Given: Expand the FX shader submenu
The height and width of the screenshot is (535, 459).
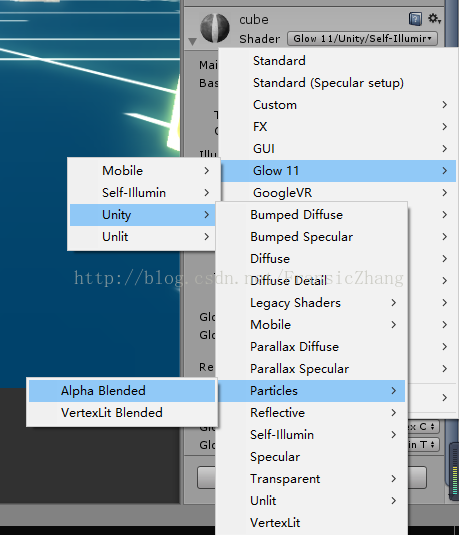Looking at the screenshot, I should [x=337, y=127].
